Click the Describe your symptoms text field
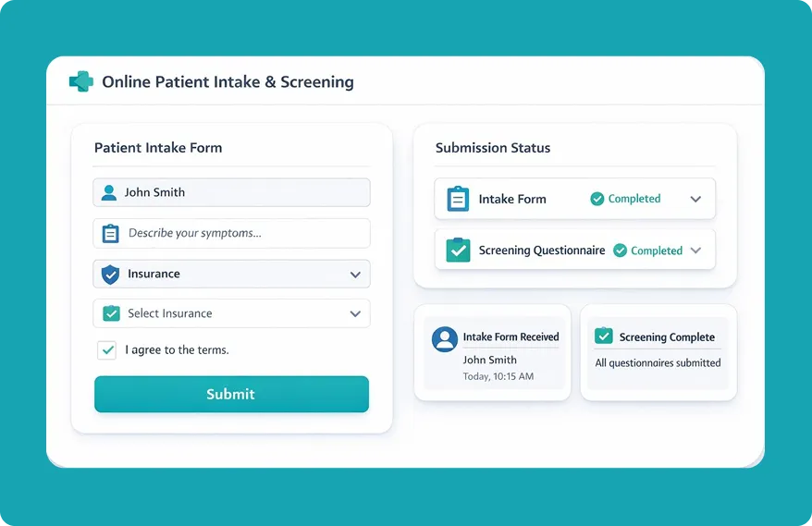 point(240,233)
